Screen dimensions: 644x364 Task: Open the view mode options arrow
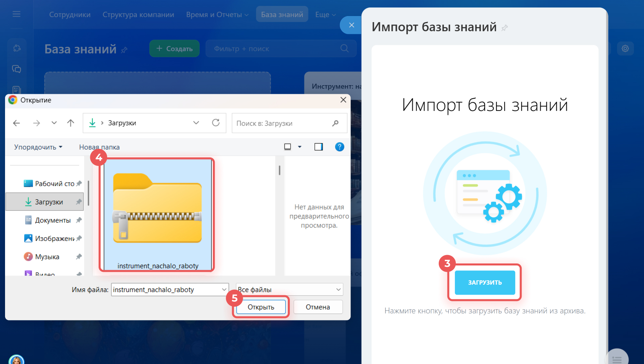click(x=300, y=147)
